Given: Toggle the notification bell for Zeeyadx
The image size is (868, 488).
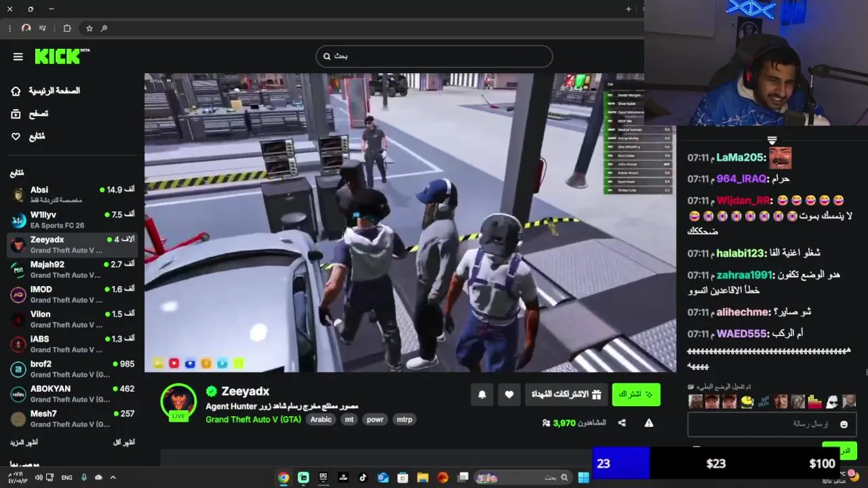Looking at the screenshot, I should tap(482, 394).
